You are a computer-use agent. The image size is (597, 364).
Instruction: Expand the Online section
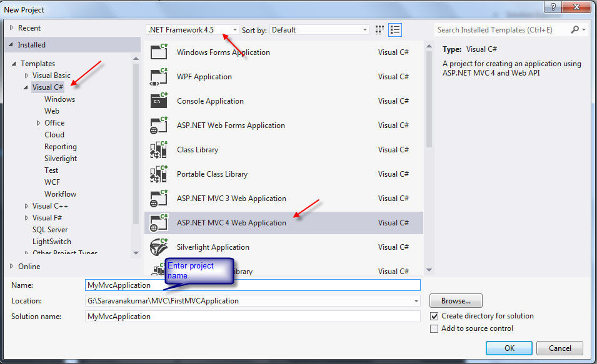click(11, 266)
